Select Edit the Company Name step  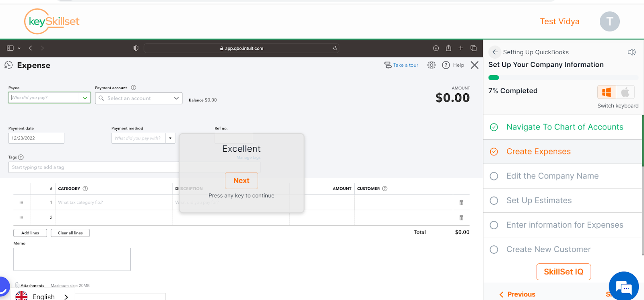[562, 176]
